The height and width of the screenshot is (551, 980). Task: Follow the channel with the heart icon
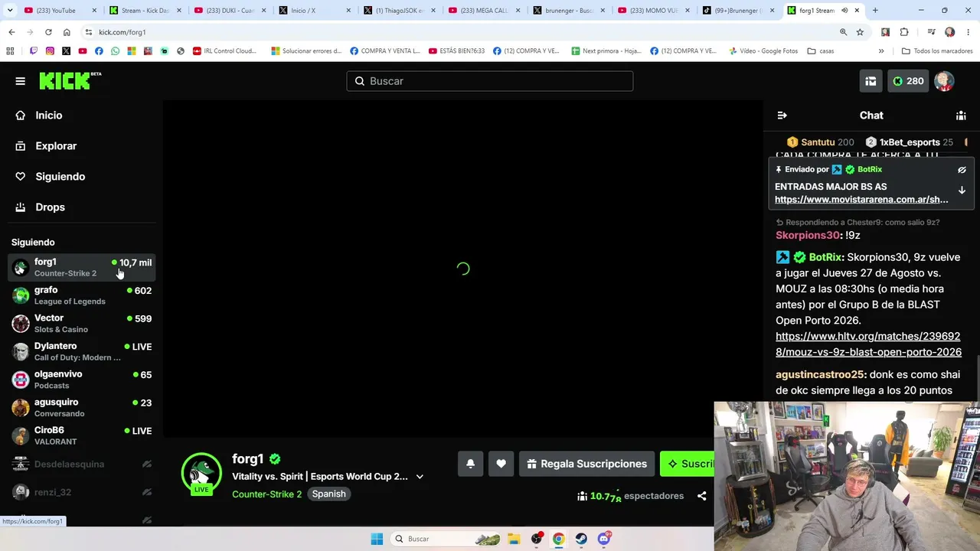point(501,464)
